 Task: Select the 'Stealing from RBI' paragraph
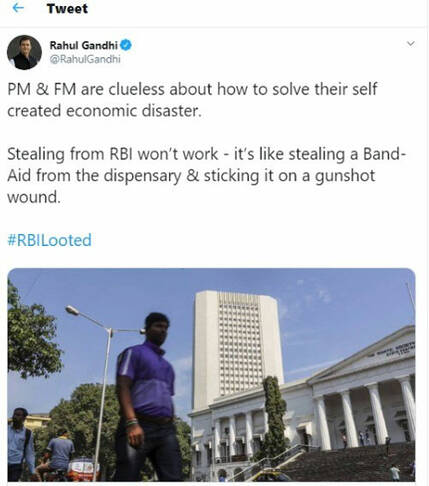207,175
